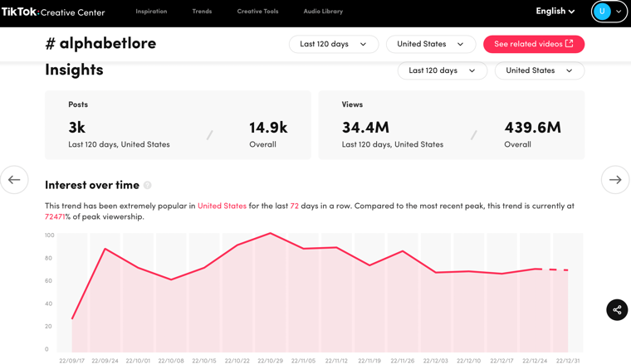Click the black share button

coord(617,310)
